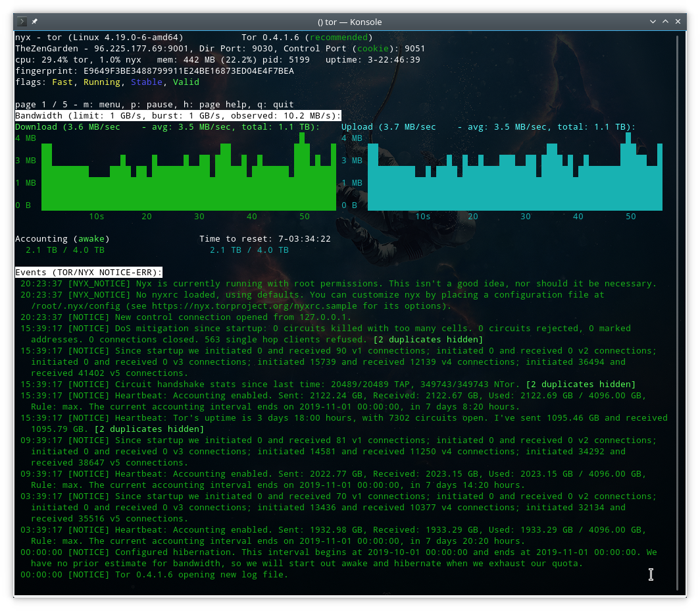The height and width of the screenshot is (611, 700).
Task: Click 'uptime: 3-22:46:39' text
Action: (373, 60)
